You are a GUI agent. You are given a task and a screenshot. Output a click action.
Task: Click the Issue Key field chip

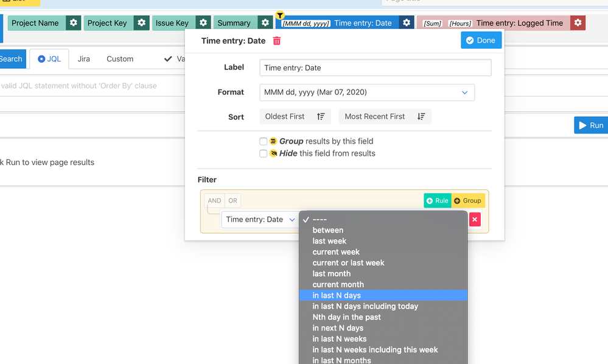click(173, 23)
